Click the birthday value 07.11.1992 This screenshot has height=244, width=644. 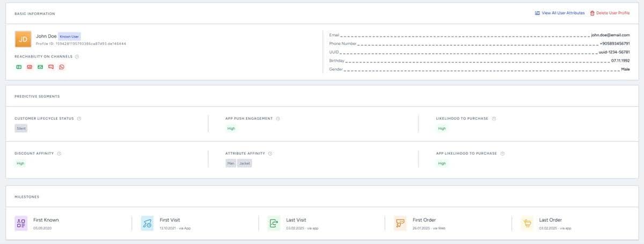620,61
